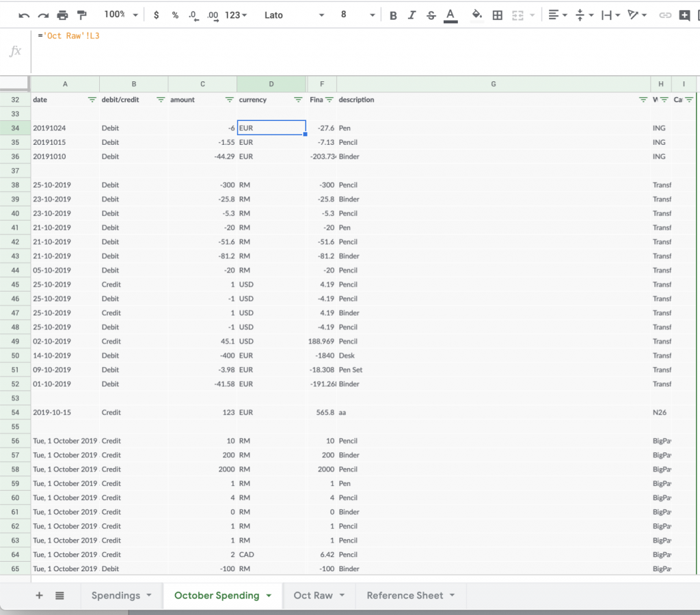The image size is (700, 615).
Task: Select the '188.969' value cell
Action: pyautogui.click(x=321, y=342)
